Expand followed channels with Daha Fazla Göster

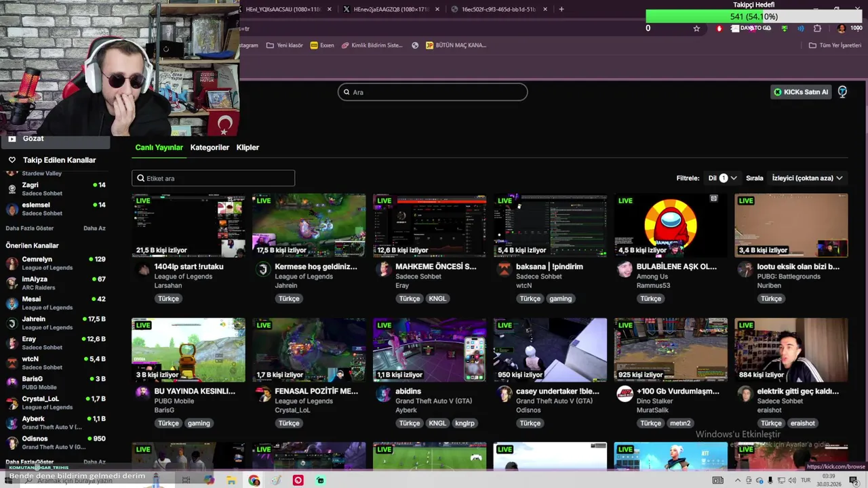coord(30,228)
